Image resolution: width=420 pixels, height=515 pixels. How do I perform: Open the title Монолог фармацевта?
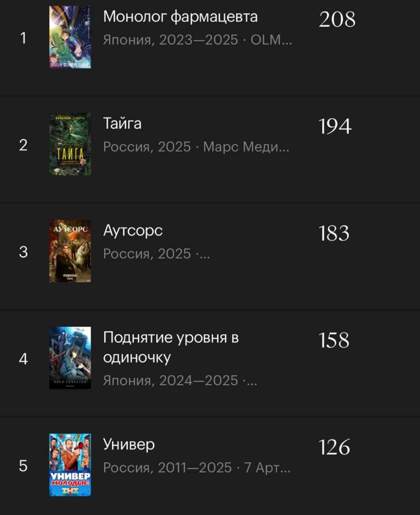click(x=180, y=16)
